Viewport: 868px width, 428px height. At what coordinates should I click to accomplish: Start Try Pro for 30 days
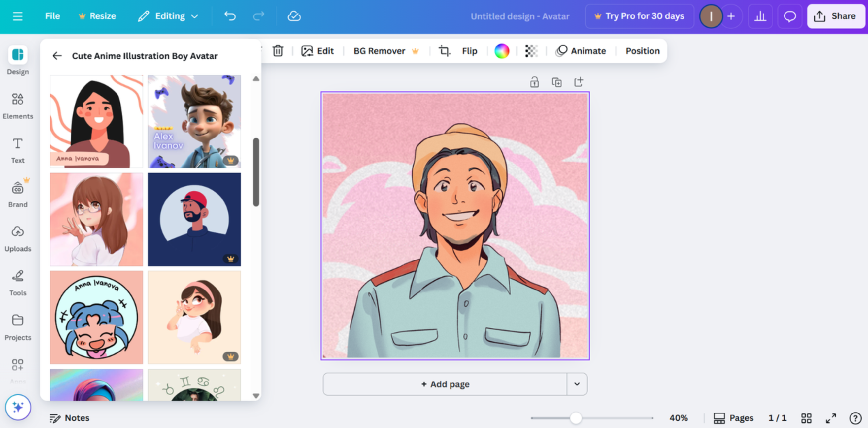pyautogui.click(x=640, y=16)
